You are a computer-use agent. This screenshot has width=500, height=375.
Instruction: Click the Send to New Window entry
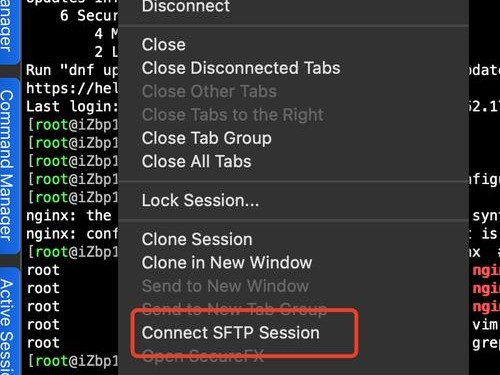coord(225,286)
